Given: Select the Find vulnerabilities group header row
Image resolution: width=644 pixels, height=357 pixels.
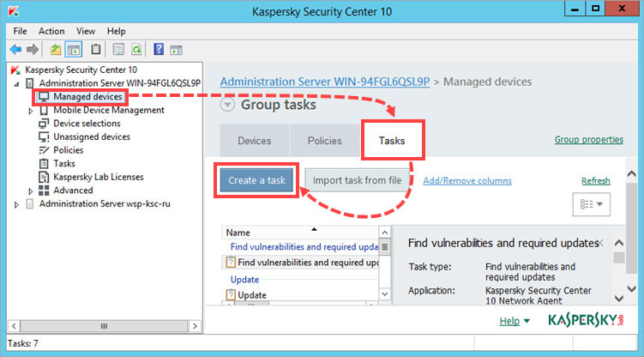Looking at the screenshot, I should (x=304, y=246).
